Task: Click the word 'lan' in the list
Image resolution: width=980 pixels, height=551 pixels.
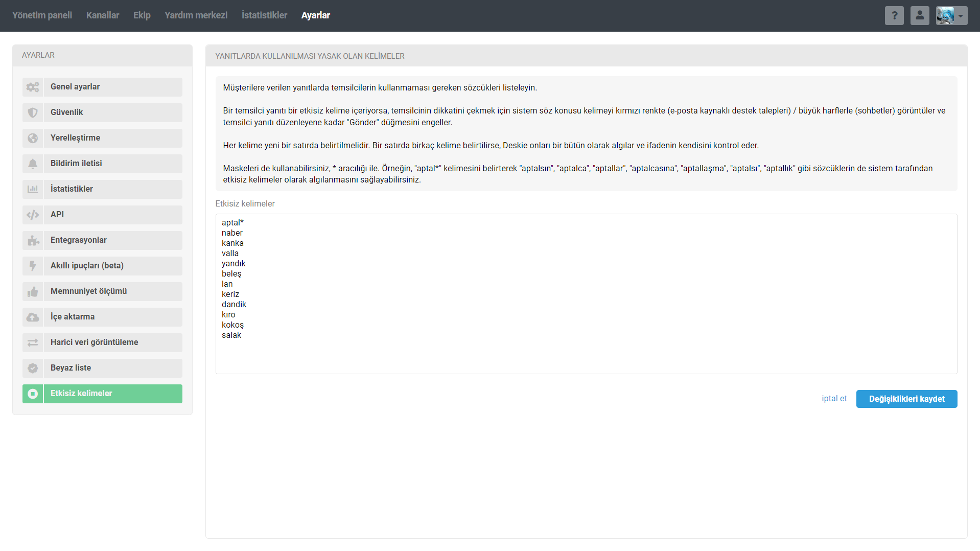Action: click(227, 284)
